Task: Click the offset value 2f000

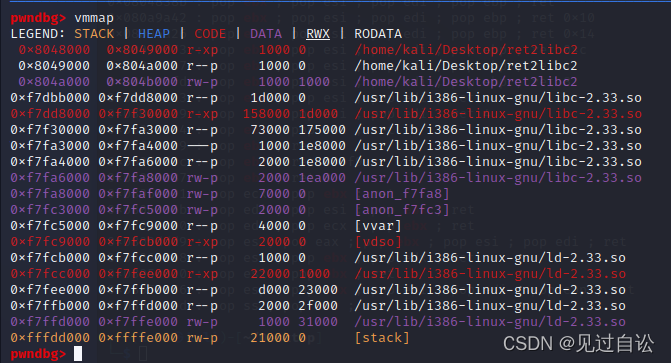Action: coord(318,306)
